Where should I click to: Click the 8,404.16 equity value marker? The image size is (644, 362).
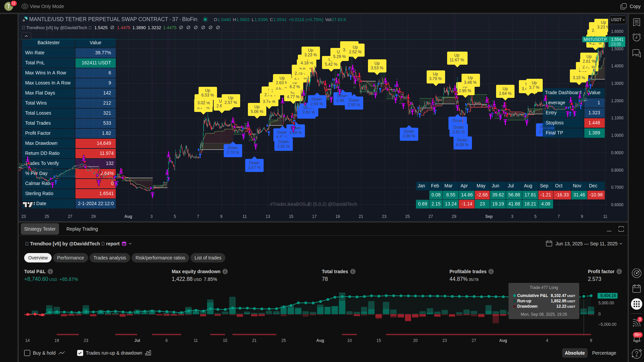[608, 296]
